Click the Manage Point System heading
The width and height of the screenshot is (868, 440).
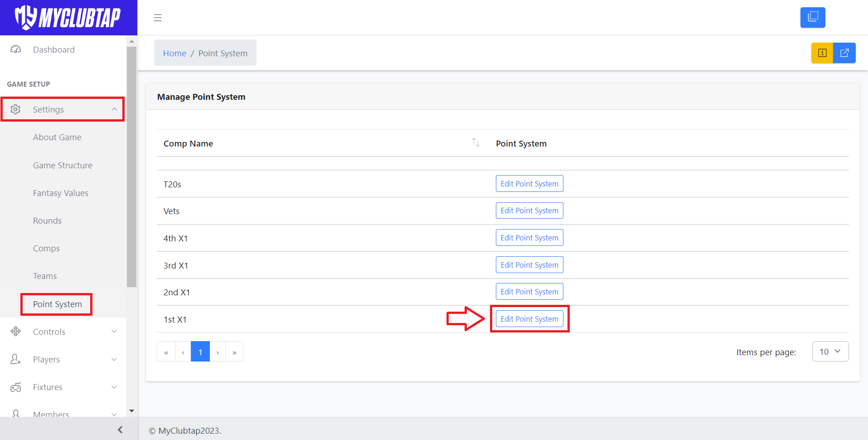point(201,97)
